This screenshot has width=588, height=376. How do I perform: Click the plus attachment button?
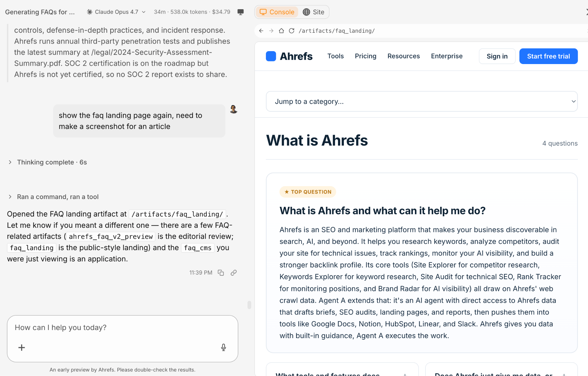22,348
